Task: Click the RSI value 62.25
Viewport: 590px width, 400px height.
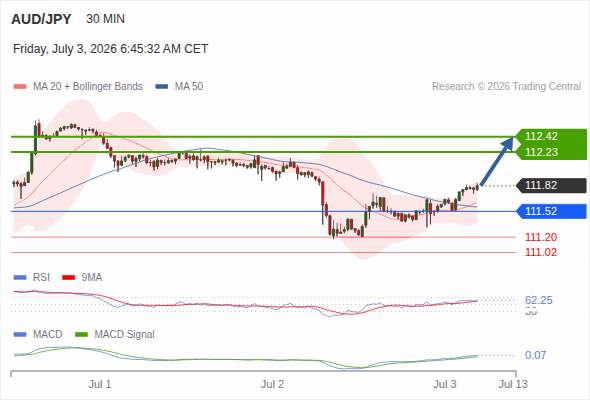Action: 539,300
